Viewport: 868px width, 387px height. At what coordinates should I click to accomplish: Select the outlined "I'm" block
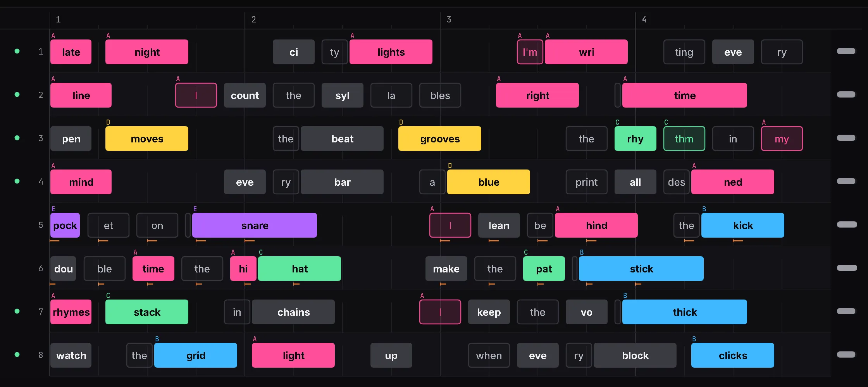click(530, 52)
